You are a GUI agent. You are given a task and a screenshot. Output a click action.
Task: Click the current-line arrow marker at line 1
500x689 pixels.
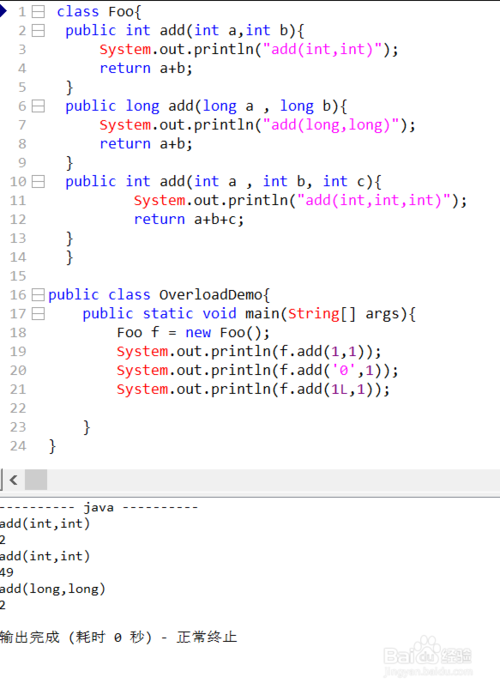point(3,11)
